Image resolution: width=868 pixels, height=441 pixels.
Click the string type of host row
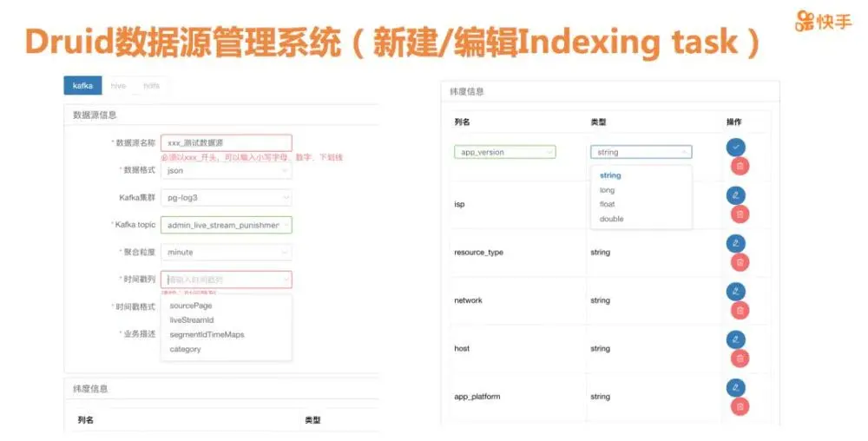coord(600,349)
